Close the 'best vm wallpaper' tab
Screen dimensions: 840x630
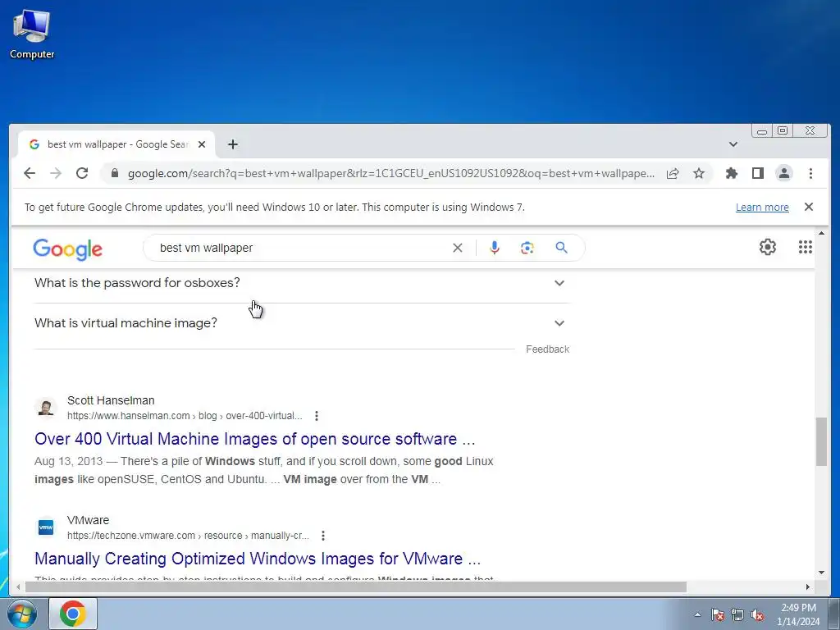tap(202, 144)
